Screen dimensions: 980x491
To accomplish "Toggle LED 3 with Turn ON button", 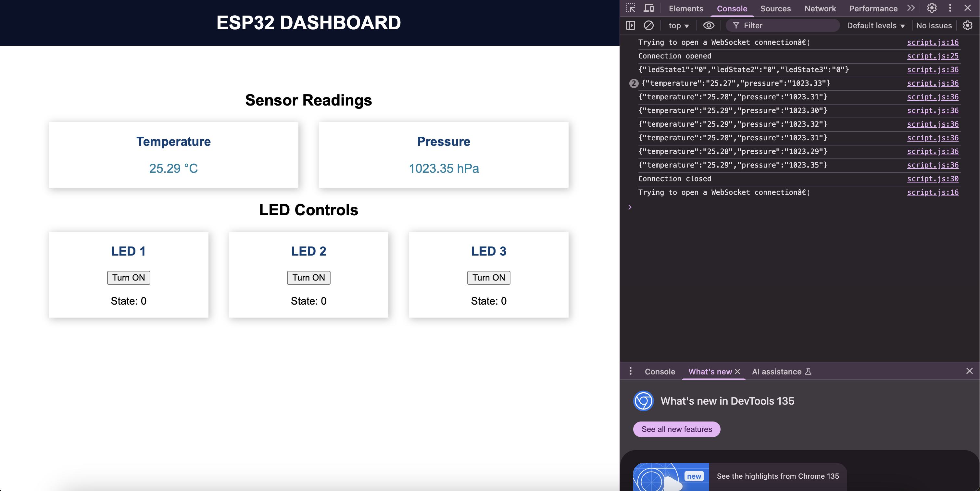I will [x=488, y=278].
